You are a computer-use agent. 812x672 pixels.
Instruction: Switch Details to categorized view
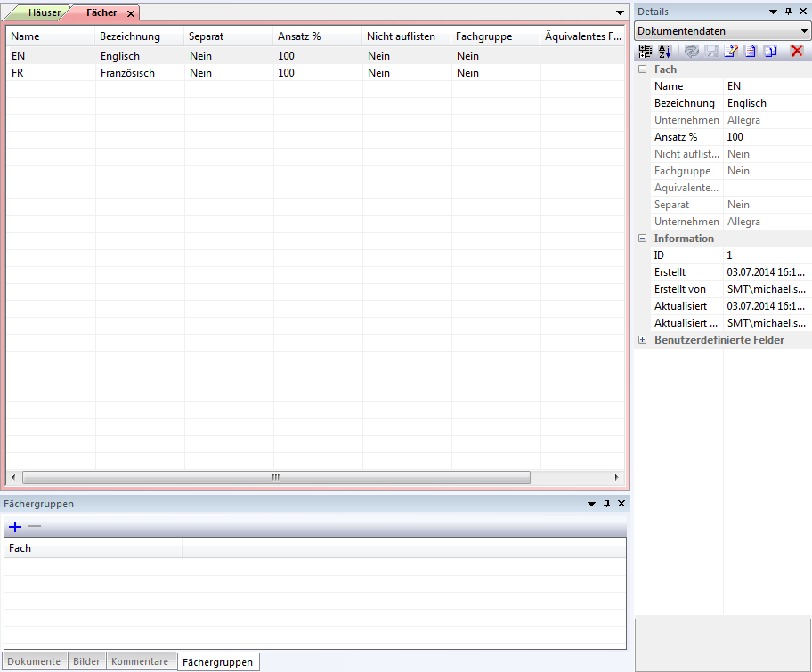pos(646,52)
